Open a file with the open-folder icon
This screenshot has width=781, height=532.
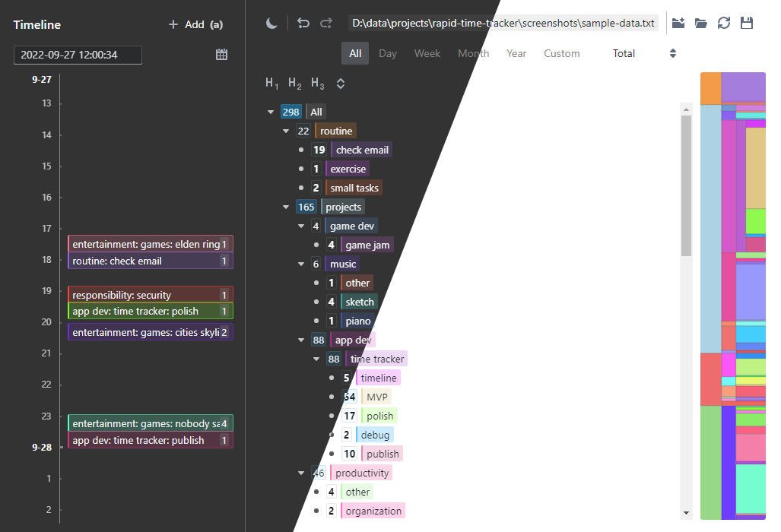[701, 23]
